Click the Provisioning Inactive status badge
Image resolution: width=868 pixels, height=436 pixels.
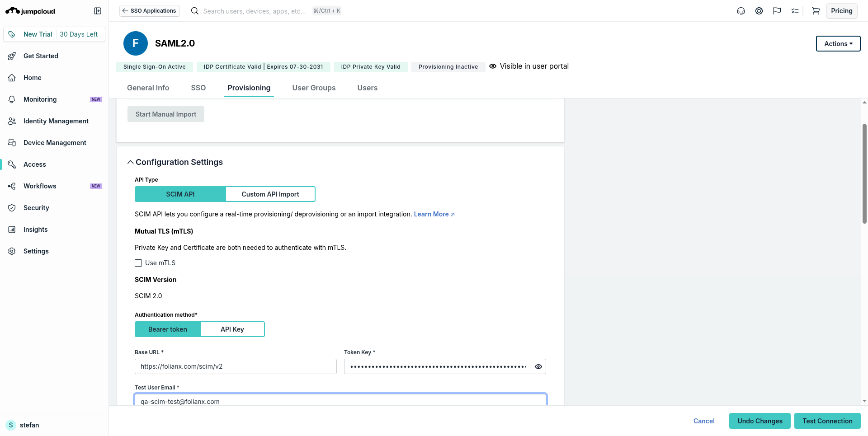point(448,67)
